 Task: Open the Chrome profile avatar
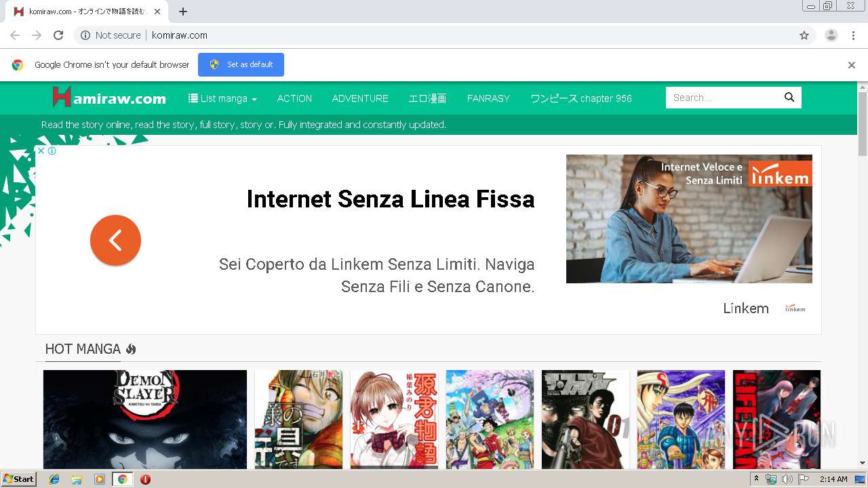[x=831, y=35]
